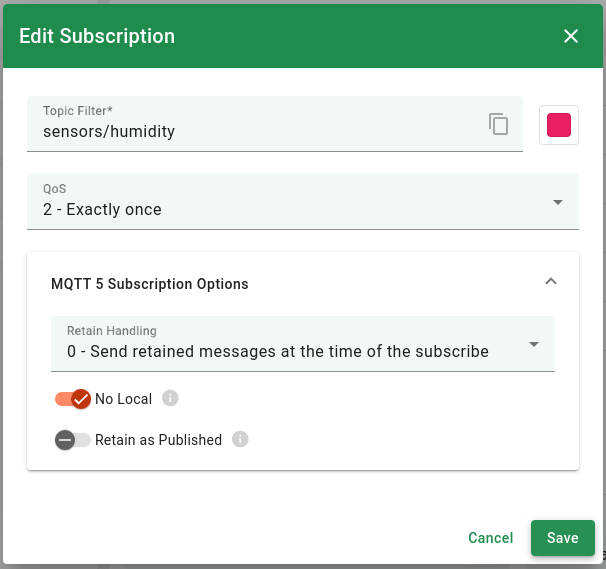Show info for No Local option
The width and height of the screenshot is (606, 569).
(x=170, y=399)
